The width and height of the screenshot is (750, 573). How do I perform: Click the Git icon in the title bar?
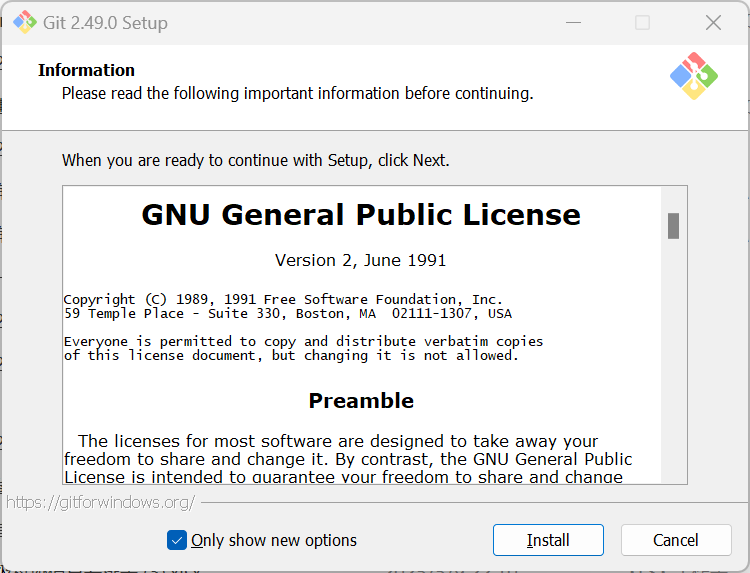[24, 22]
